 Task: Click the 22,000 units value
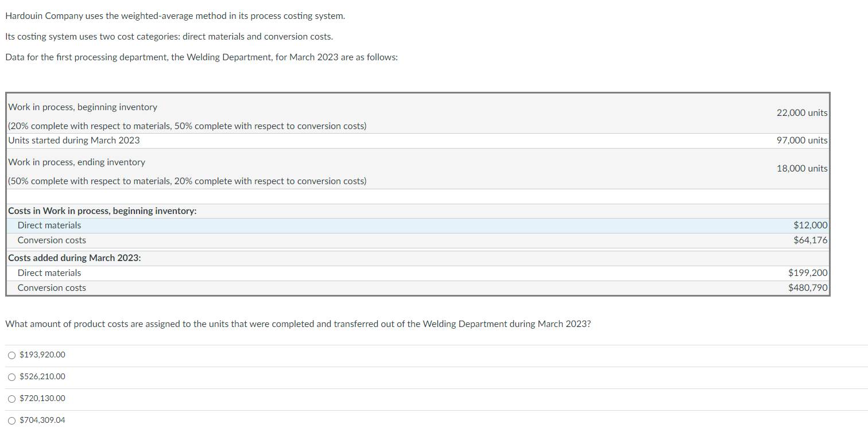click(802, 112)
